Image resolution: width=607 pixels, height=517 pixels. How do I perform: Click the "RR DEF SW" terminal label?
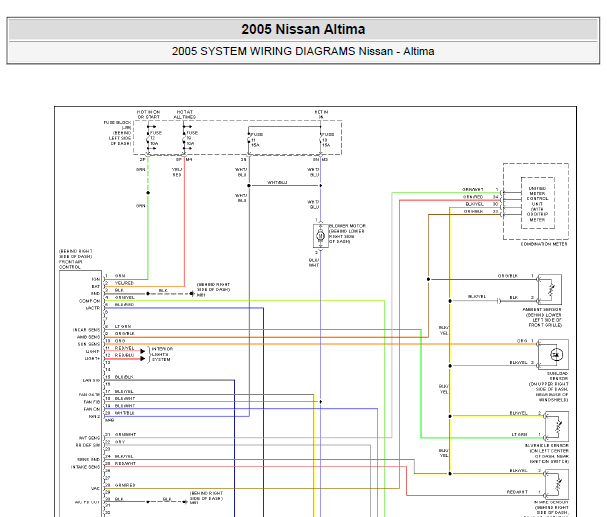pyautogui.click(x=87, y=445)
